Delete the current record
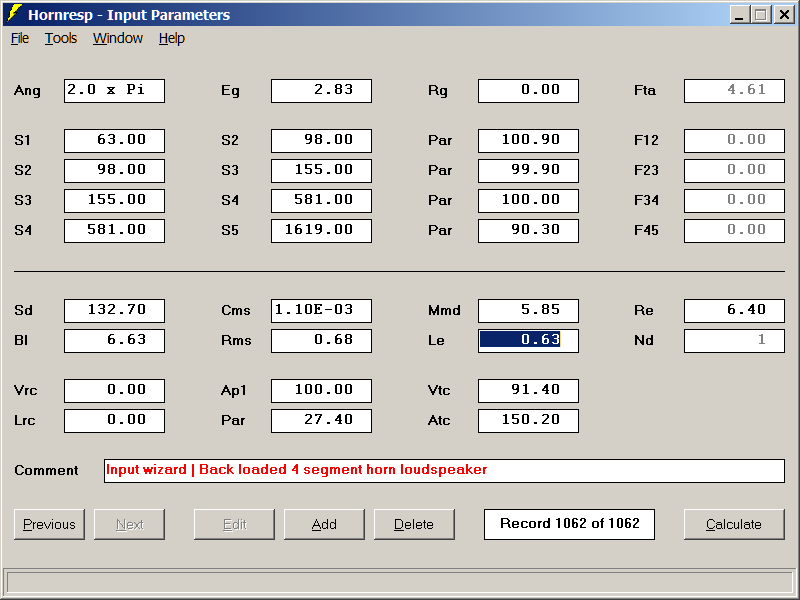The width and height of the screenshot is (800, 600). tap(414, 524)
